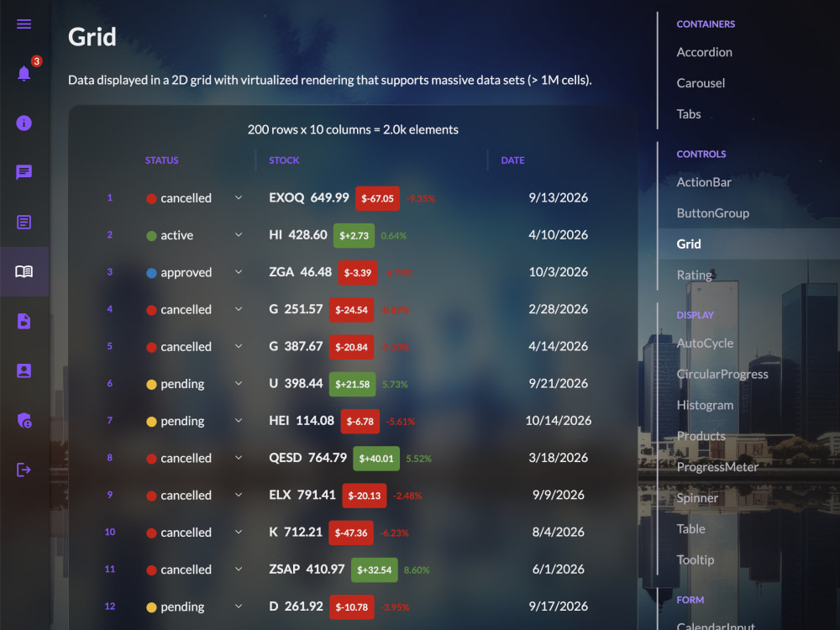The image size is (840, 630).
Task: Click the QESD 764.79 stock cell
Action: coord(307,458)
